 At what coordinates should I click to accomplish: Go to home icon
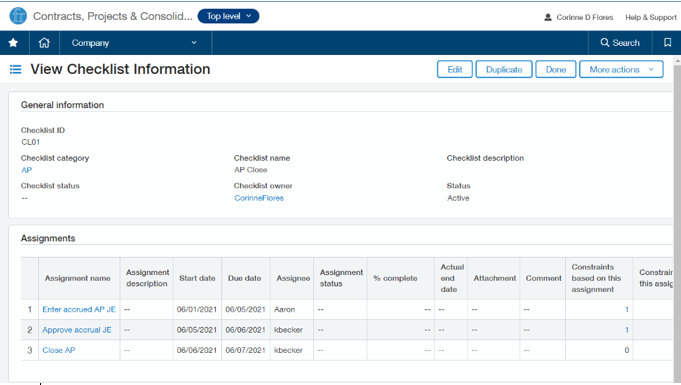pyautogui.click(x=44, y=43)
